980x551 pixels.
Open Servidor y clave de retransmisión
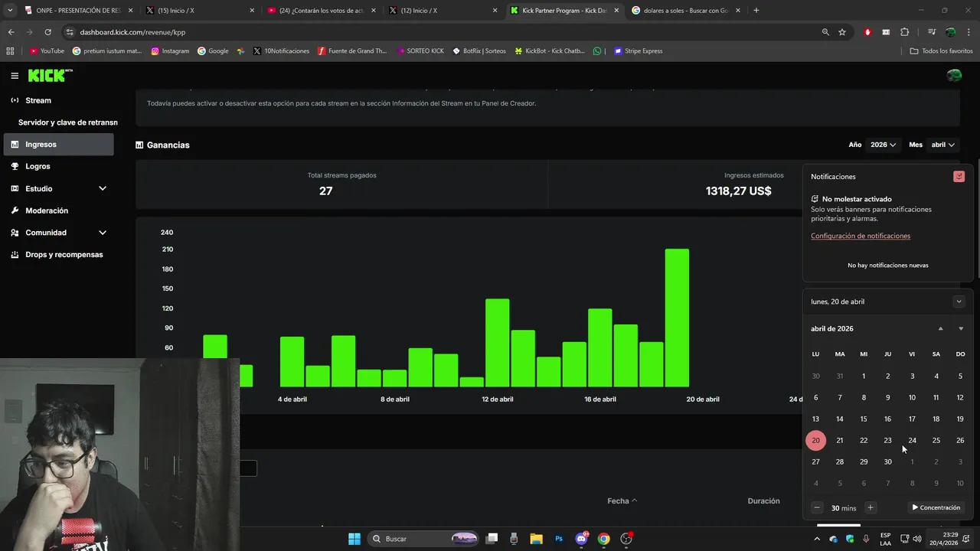point(67,122)
